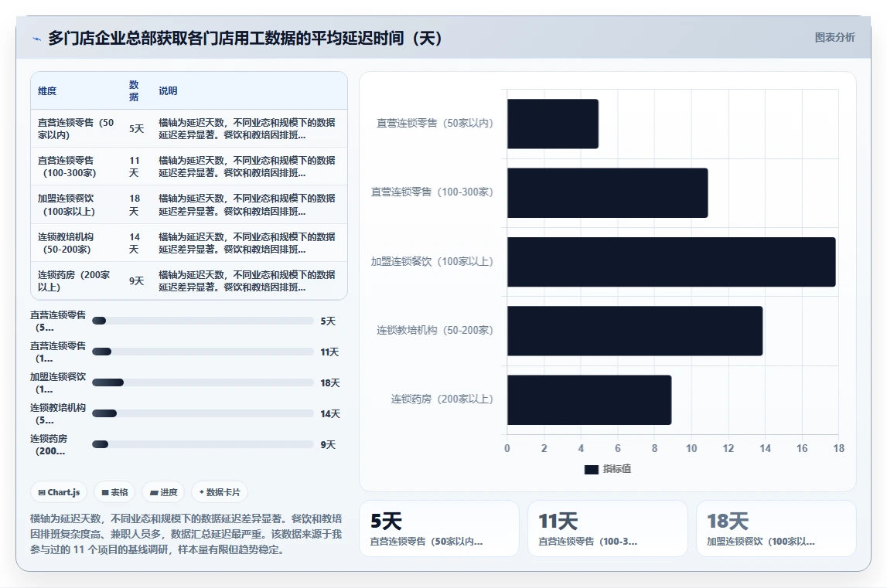
Task: Click chart bar for 直营连锁零售（100-300家）
Action: 608,193
